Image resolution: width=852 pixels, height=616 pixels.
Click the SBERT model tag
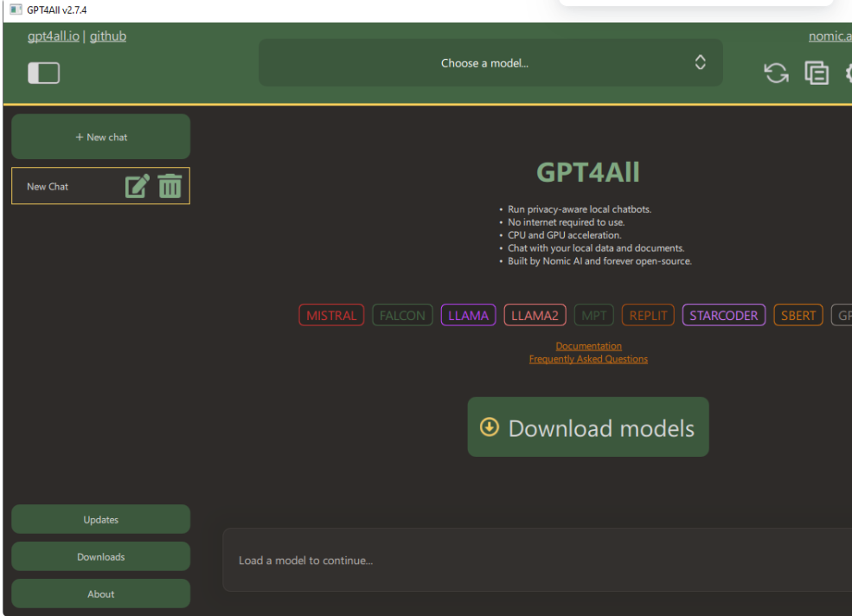coord(798,315)
